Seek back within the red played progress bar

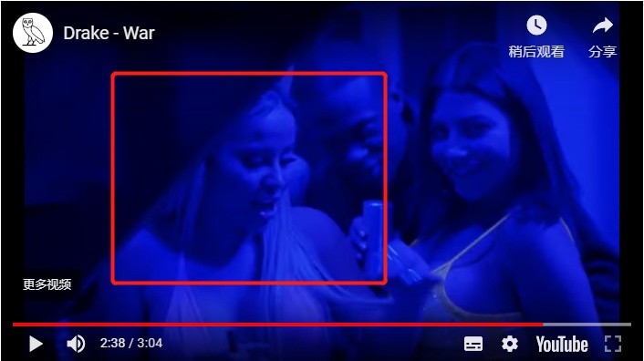(x=277, y=325)
